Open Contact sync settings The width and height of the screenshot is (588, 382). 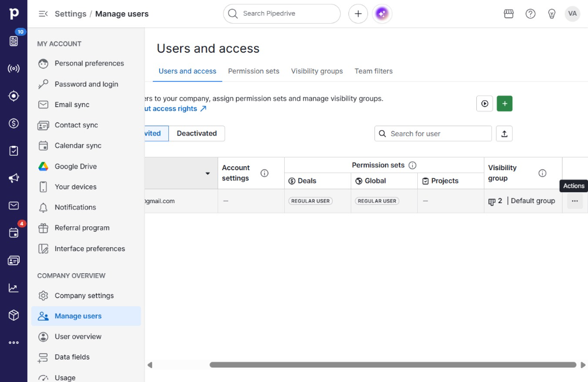click(86, 125)
